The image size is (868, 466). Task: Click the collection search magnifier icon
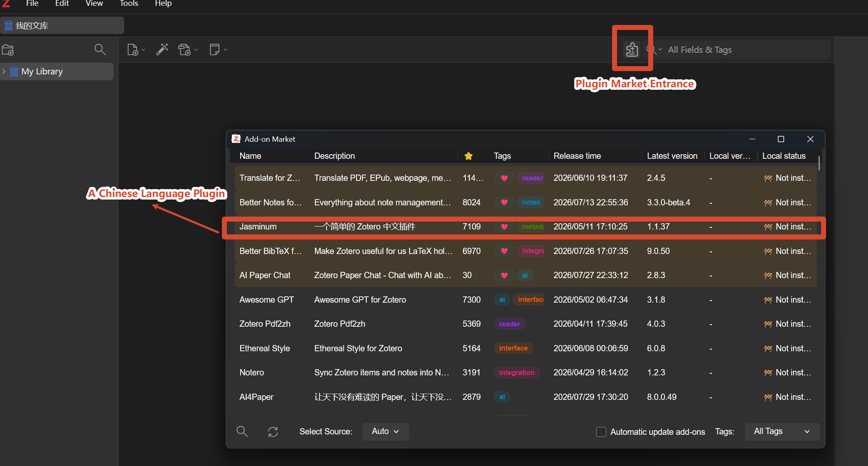pos(100,49)
